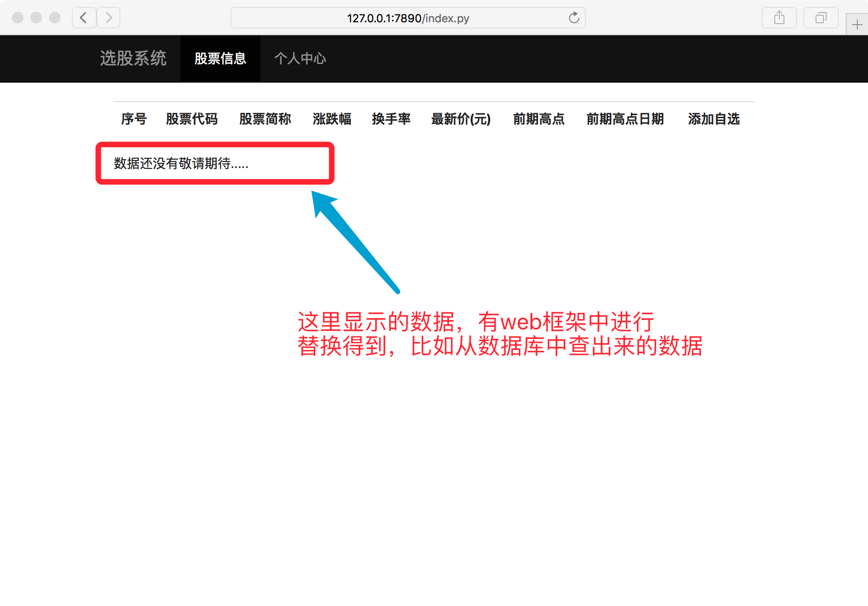Click the forward navigation arrow
The image size is (868, 606).
click(x=109, y=18)
